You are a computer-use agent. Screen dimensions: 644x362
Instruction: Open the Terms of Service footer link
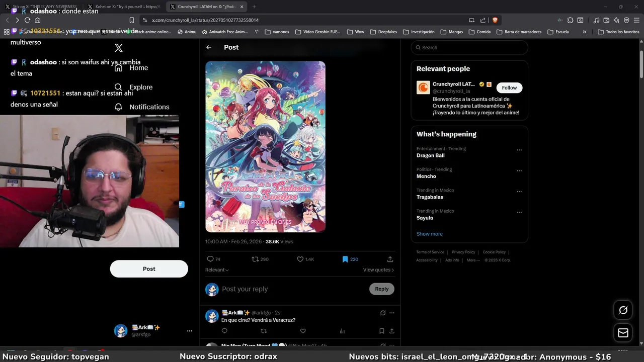point(430,252)
